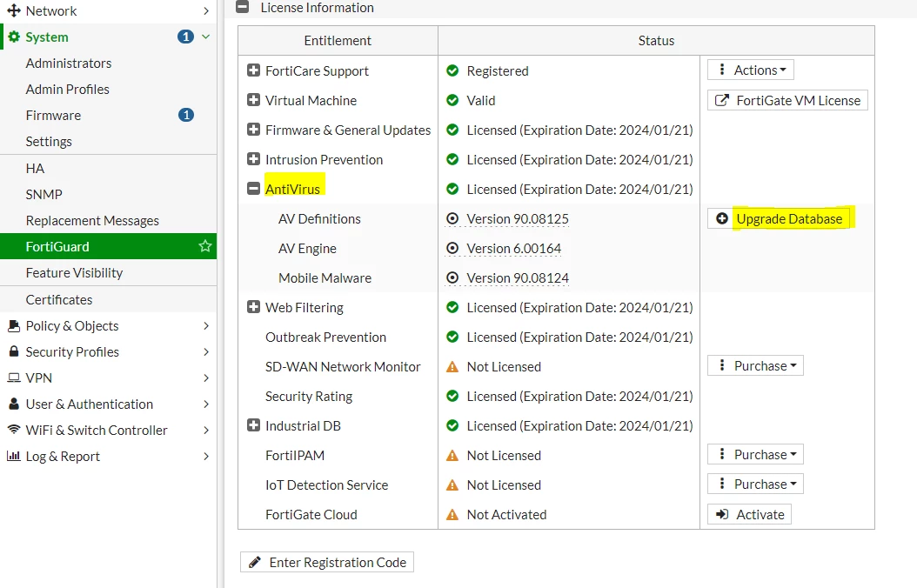Click the System notification badge

185,37
